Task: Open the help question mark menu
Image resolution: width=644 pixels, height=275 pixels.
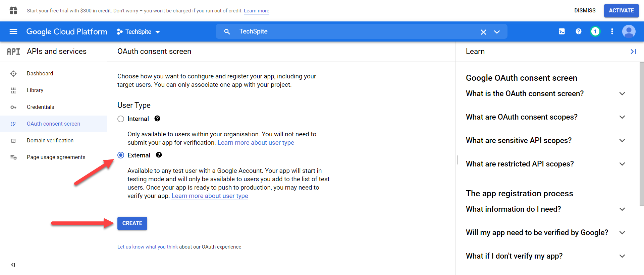Action: [x=578, y=31]
